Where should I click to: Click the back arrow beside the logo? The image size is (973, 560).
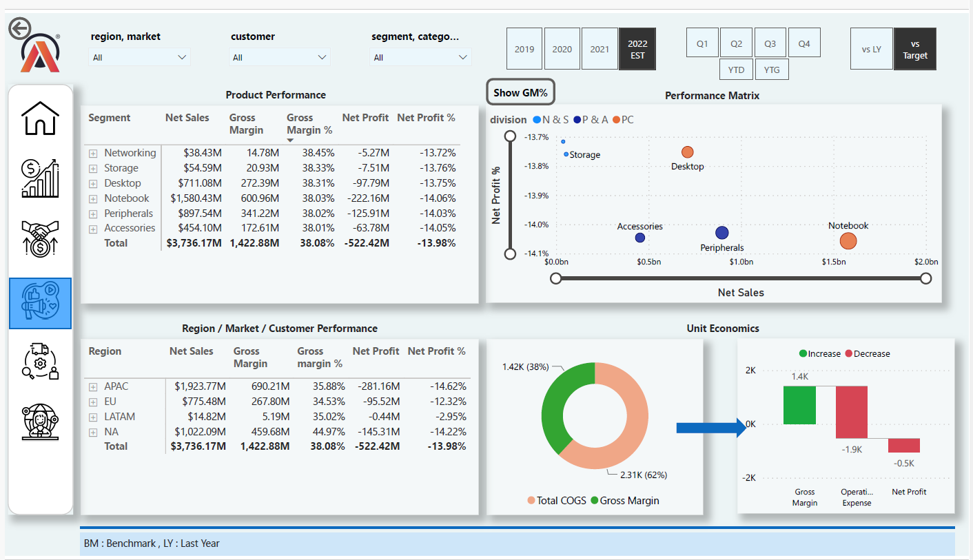coord(21,29)
